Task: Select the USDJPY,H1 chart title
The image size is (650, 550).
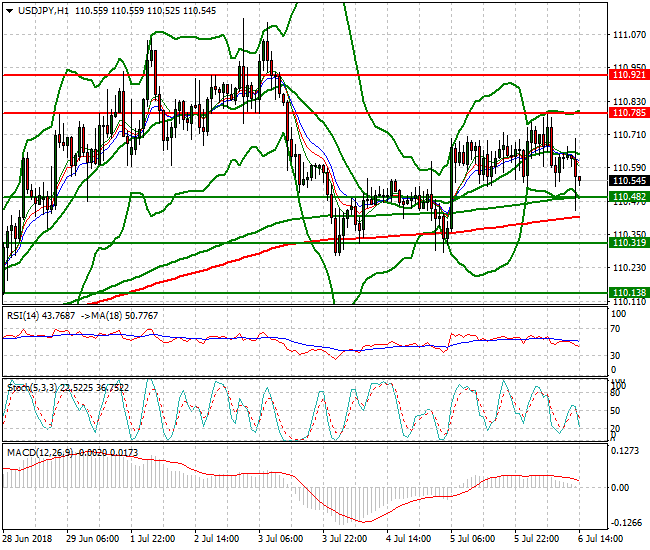Action: [44, 11]
